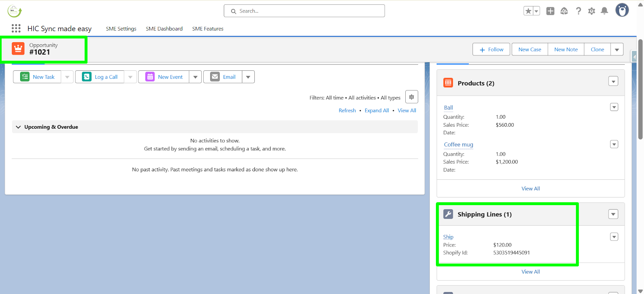Viewport: 644px width, 294px height.
Task: Open the Coffee mug product link
Action: (x=458, y=145)
